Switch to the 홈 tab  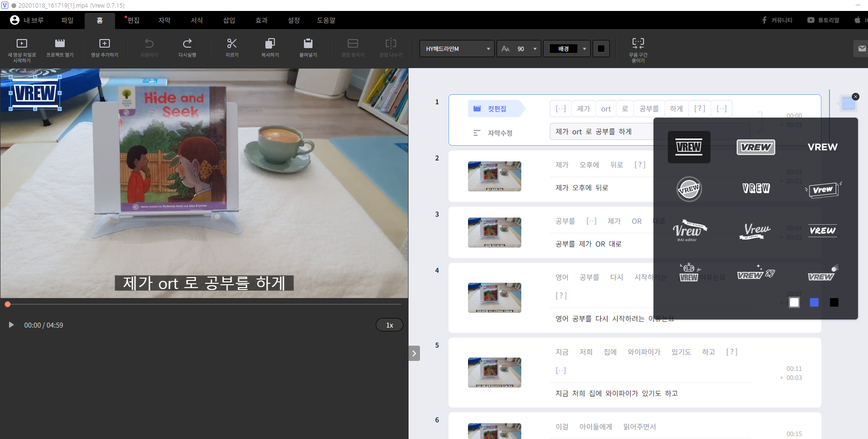(x=100, y=20)
